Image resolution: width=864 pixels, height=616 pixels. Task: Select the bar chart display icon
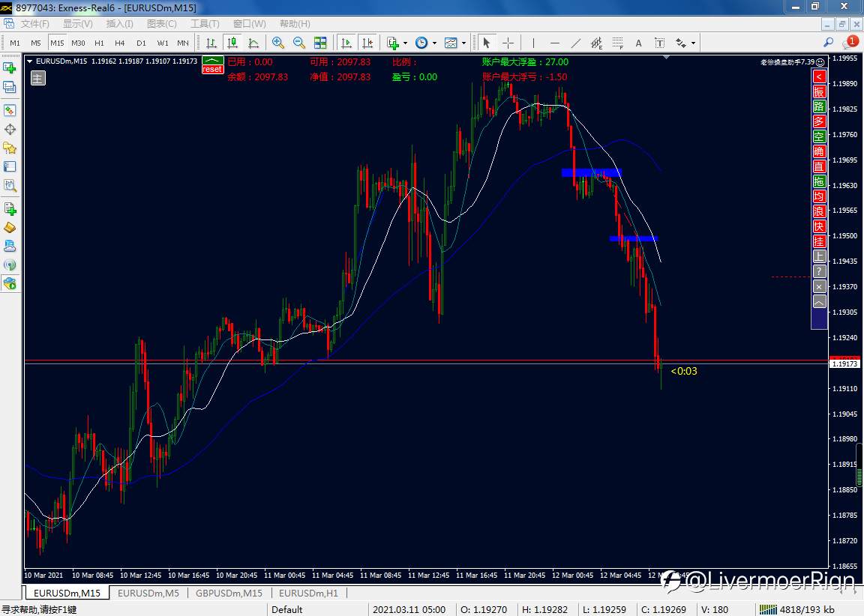(x=211, y=43)
